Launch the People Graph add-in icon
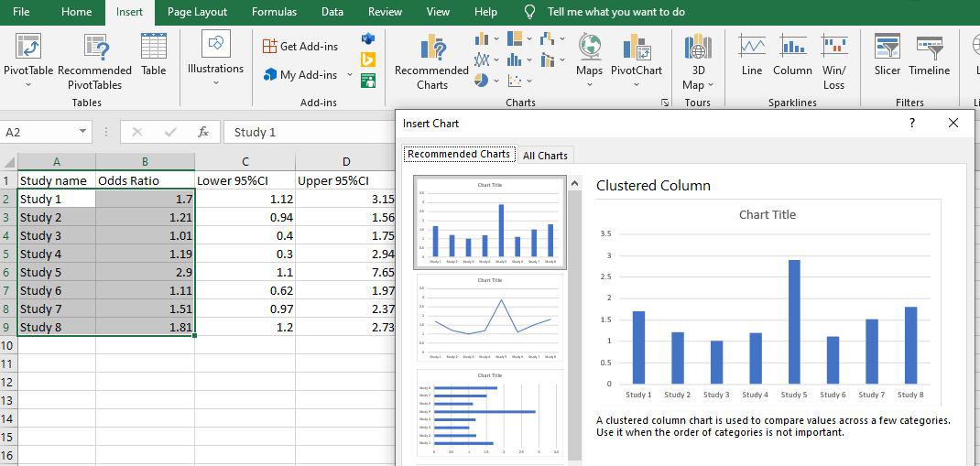 [368, 81]
